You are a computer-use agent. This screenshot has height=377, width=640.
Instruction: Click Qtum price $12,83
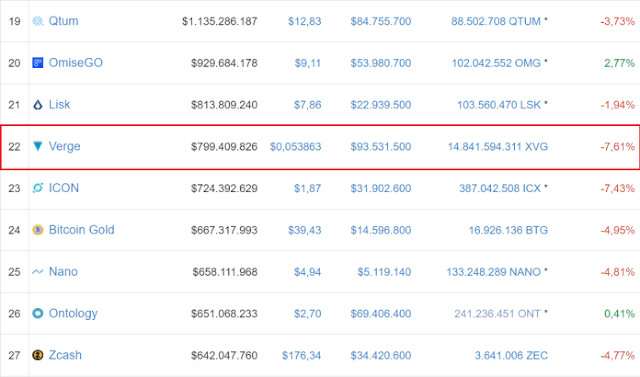click(x=304, y=21)
